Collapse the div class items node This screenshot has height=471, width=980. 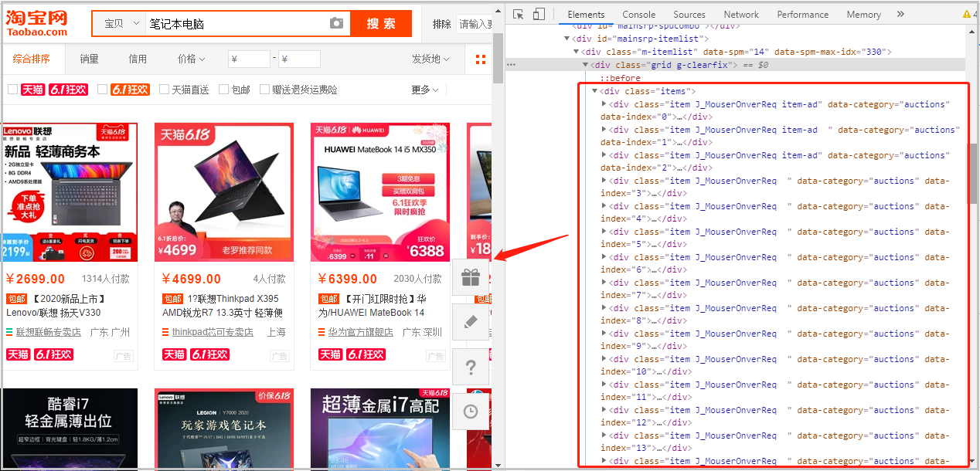[594, 91]
